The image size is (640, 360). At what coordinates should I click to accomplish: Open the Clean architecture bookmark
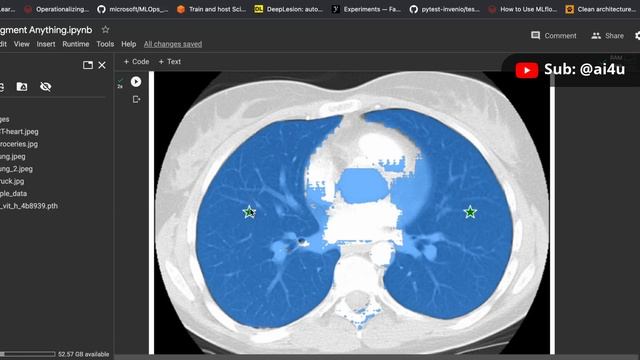point(600,9)
